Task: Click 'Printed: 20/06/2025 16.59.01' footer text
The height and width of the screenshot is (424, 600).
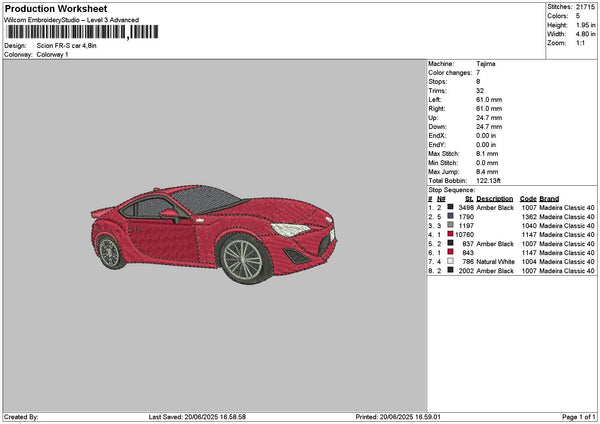Action: coord(398,417)
